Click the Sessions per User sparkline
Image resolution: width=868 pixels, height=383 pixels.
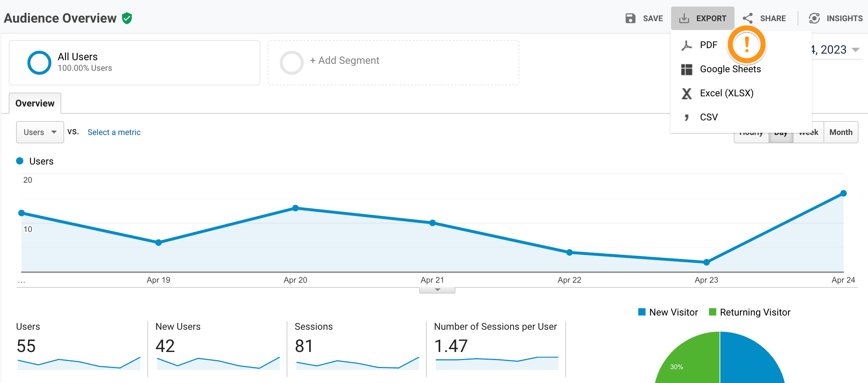pyautogui.click(x=497, y=363)
